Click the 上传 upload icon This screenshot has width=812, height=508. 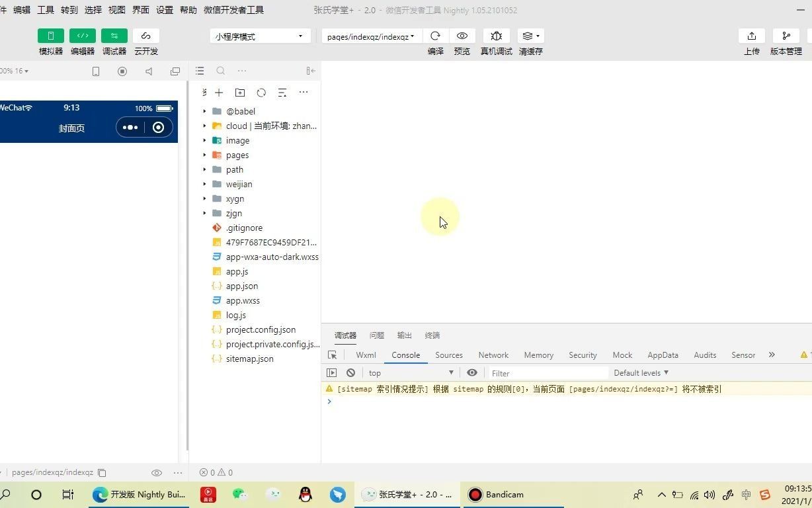click(752, 36)
